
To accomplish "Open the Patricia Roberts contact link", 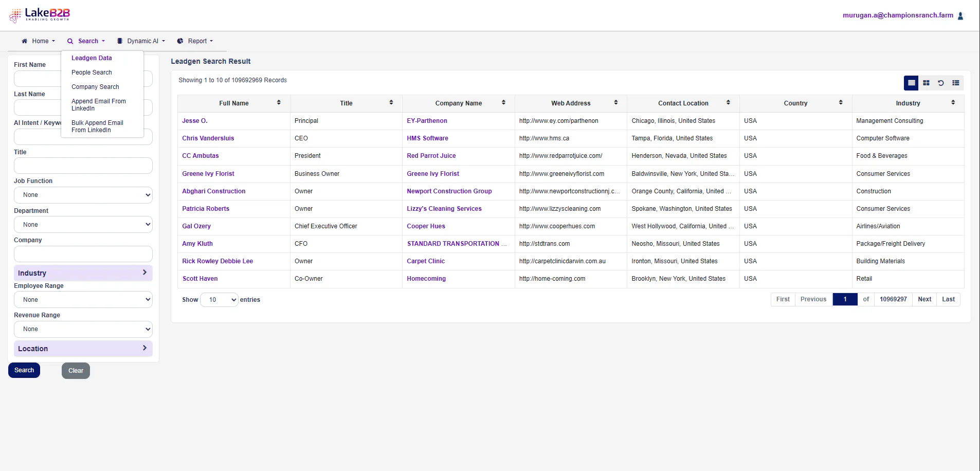I will pyautogui.click(x=206, y=209).
